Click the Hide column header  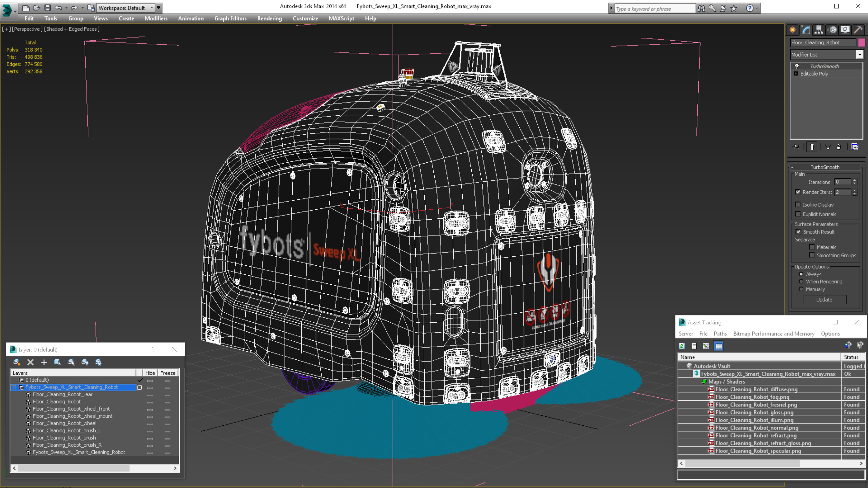pyautogui.click(x=150, y=373)
